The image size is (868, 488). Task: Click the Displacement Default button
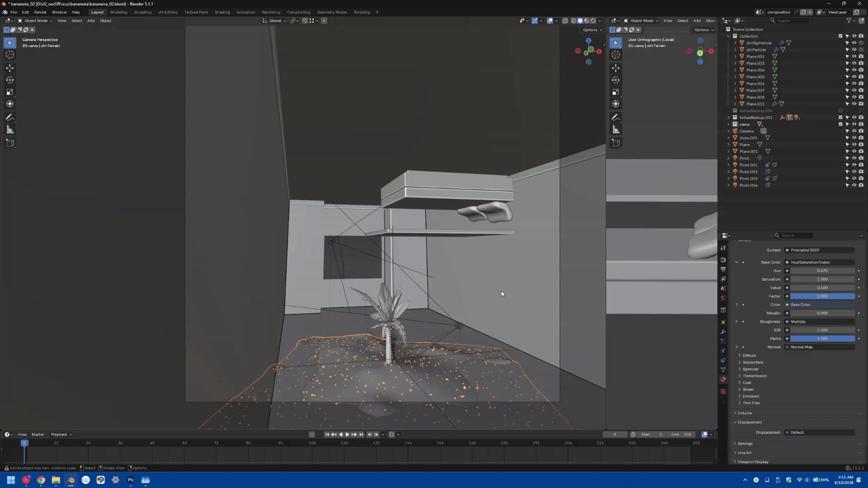(x=819, y=432)
